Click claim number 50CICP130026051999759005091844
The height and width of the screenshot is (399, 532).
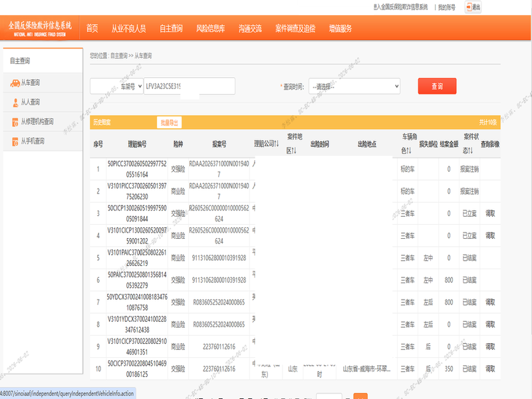[137, 213]
